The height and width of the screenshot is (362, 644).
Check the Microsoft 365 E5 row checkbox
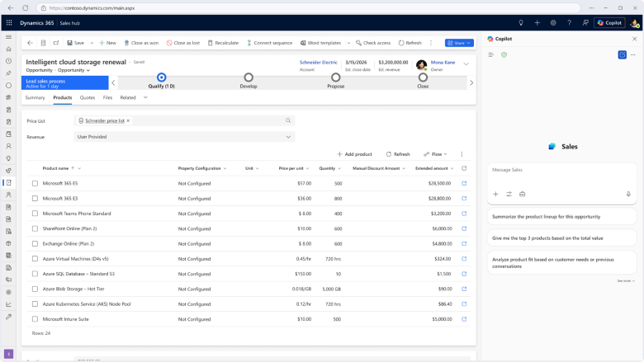pos(35,183)
